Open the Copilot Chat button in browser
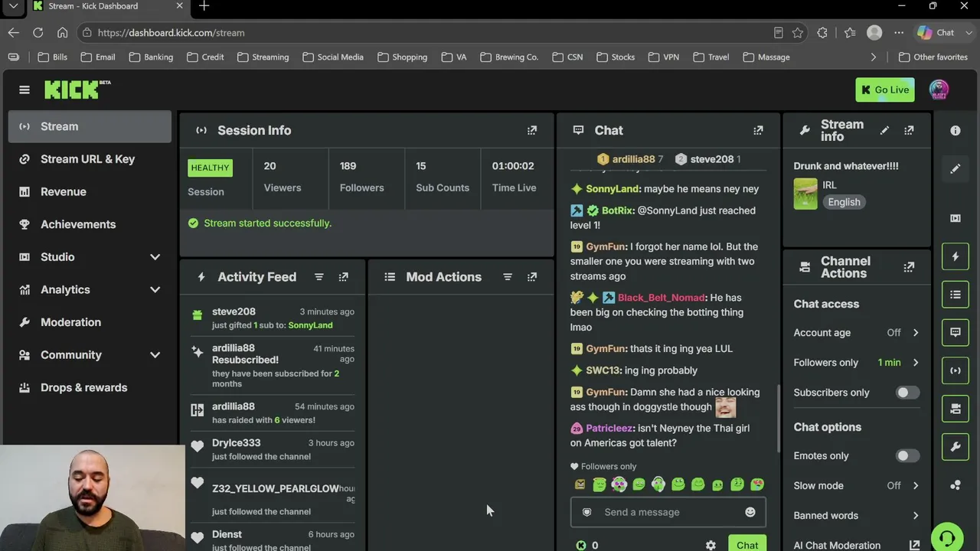 click(x=936, y=33)
